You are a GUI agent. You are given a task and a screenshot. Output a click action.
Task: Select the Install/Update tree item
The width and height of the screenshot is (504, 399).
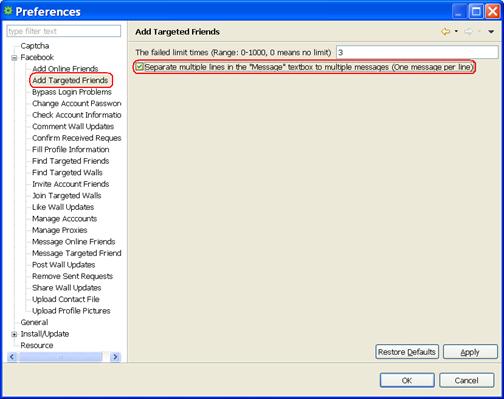point(45,334)
